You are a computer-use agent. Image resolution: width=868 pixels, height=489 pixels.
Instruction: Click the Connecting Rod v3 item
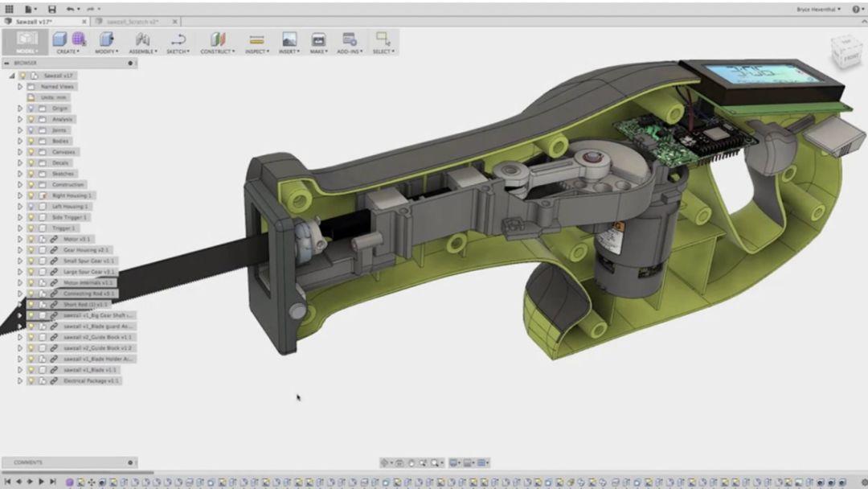[88, 294]
